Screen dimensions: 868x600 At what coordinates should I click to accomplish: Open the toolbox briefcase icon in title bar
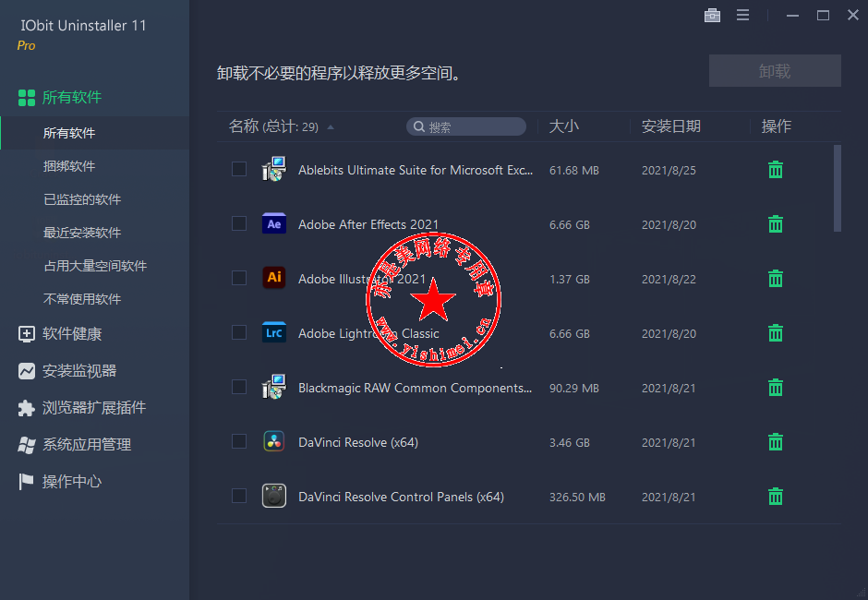[x=713, y=16]
